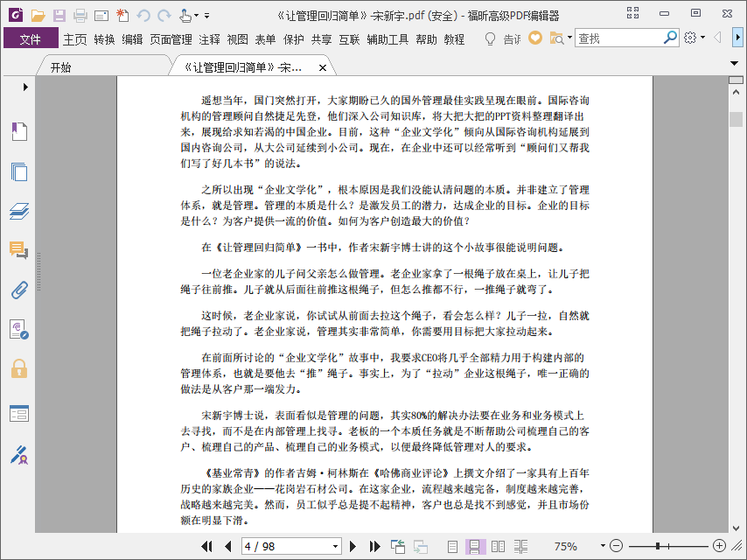
Task: Open the 视图 ribbon tab
Action: coord(237,39)
